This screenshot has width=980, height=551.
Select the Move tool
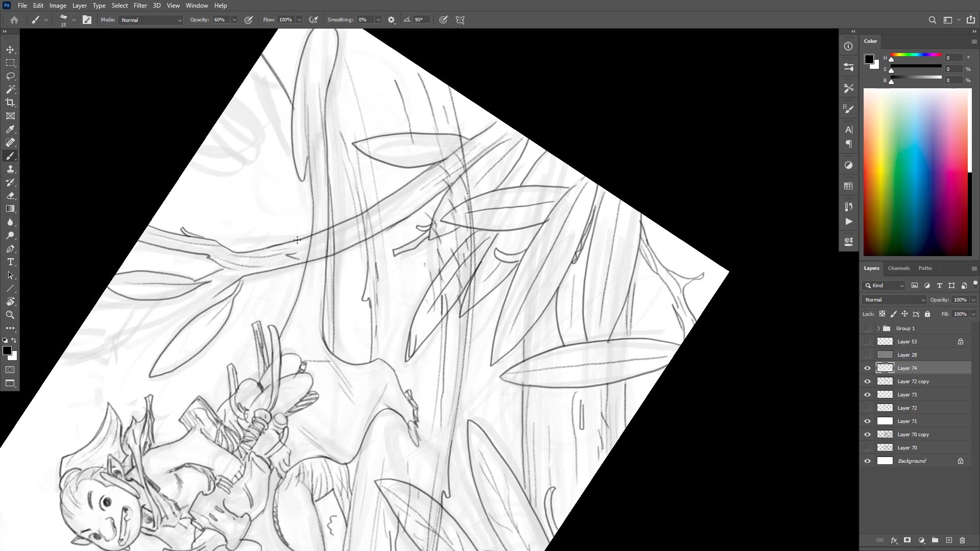[10, 49]
